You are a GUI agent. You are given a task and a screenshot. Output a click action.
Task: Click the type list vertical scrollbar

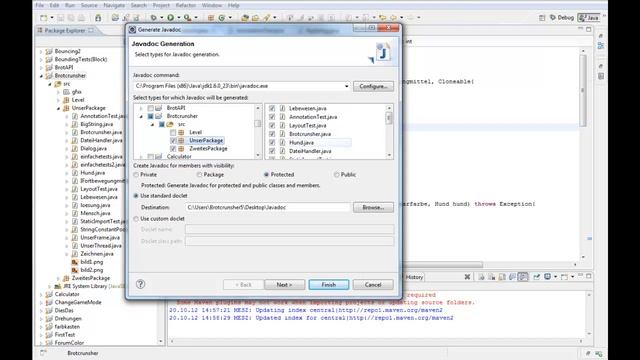coord(389,131)
